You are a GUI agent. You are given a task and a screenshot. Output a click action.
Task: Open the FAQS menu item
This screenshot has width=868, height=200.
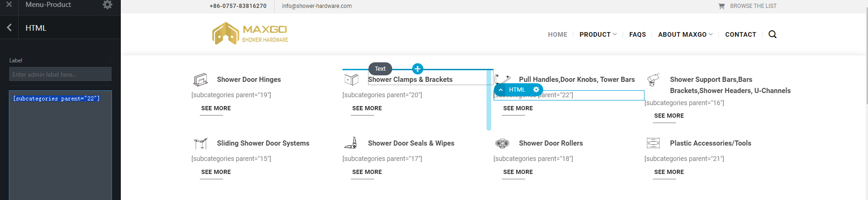[638, 34]
